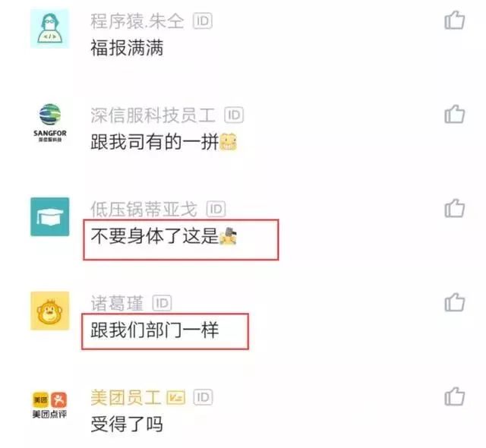Open the 美团点评 logo avatar
The height and width of the screenshot is (448, 486).
coord(50,405)
